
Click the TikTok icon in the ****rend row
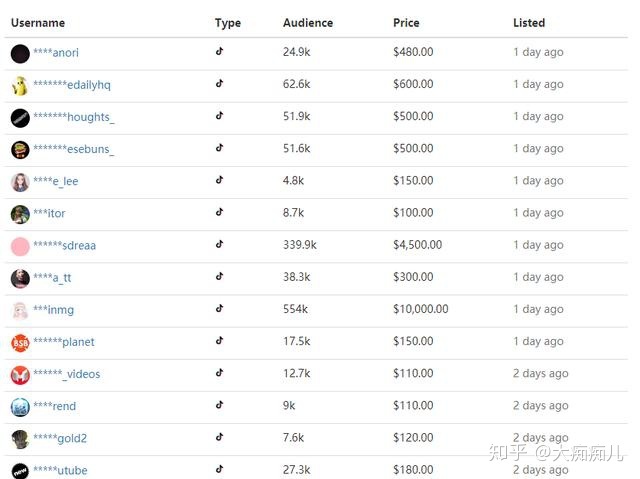click(220, 405)
